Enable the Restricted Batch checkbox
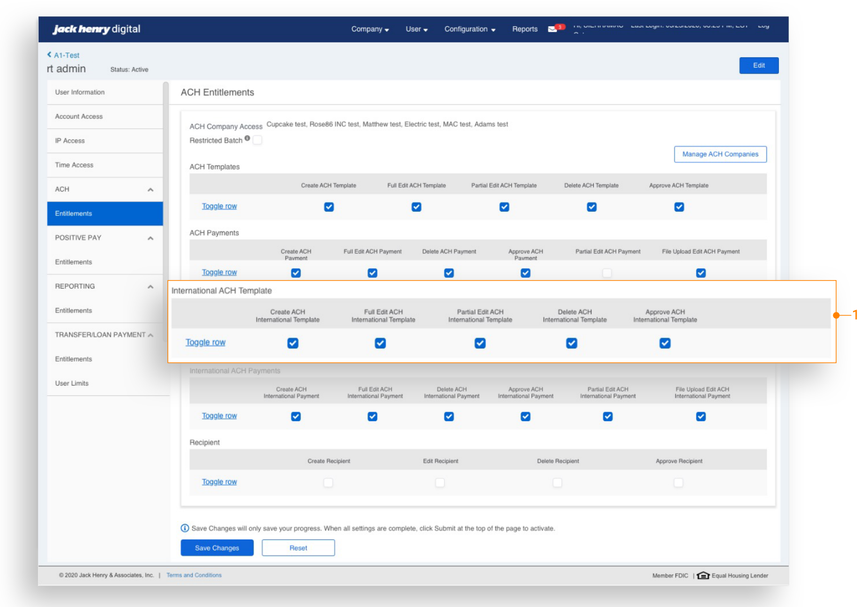868x607 pixels. [x=257, y=140]
